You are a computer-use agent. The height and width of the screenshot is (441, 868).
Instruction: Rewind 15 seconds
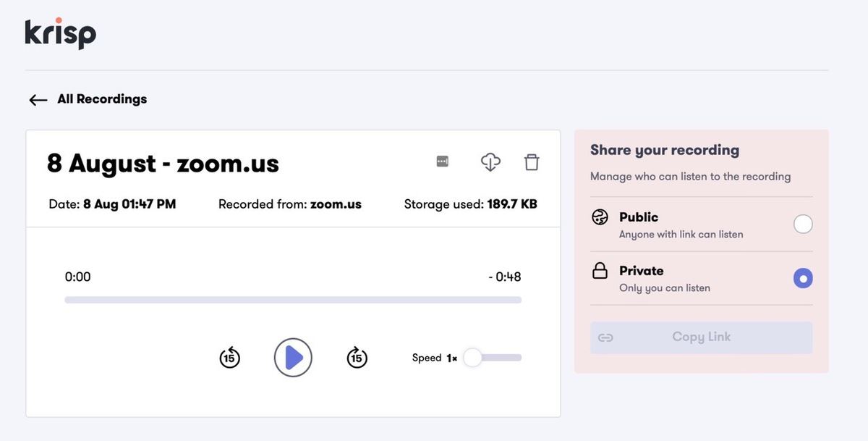[x=229, y=357]
